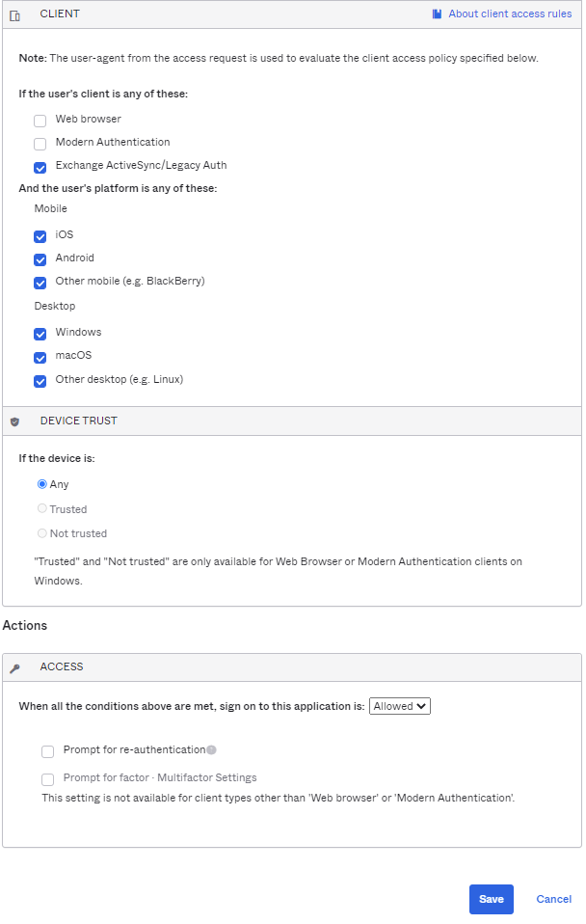The height and width of the screenshot is (924, 586).
Task: Select the Any device radio button
Action: click(x=42, y=484)
